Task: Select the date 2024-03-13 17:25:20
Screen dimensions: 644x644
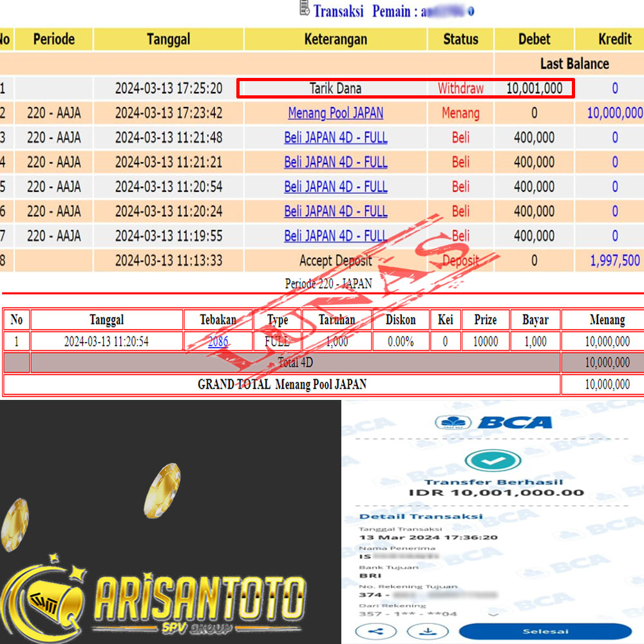Action: (x=168, y=88)
